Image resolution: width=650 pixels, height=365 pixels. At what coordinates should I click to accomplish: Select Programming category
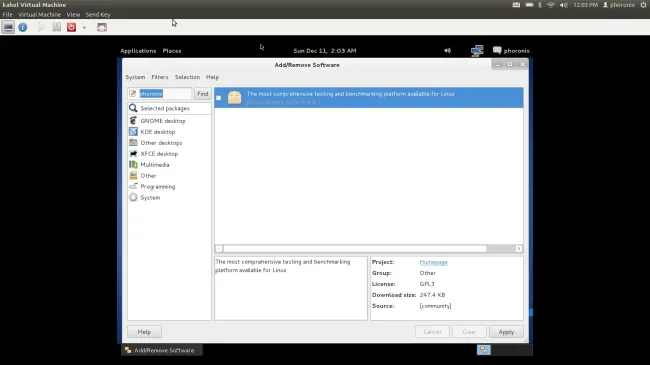169,187
